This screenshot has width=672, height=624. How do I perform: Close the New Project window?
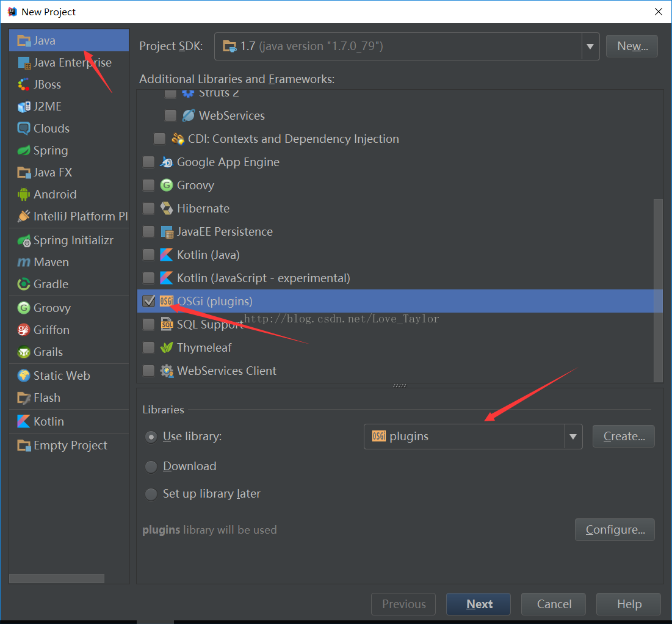click(x=659, y=12)
